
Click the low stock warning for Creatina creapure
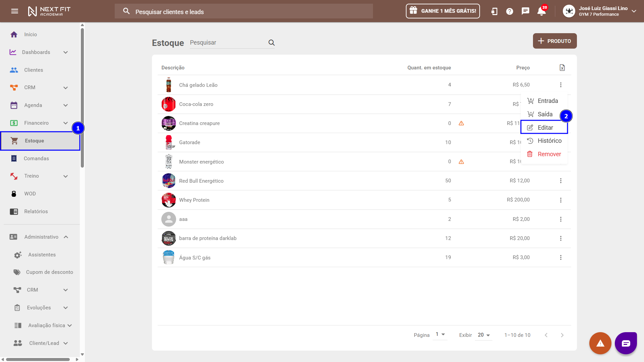coord(461,123)
